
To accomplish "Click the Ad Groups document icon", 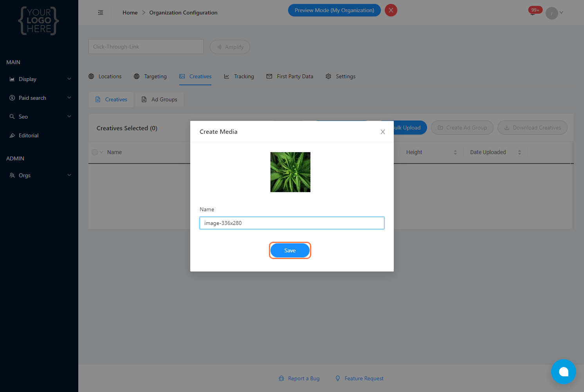I will tap(144, 99).
